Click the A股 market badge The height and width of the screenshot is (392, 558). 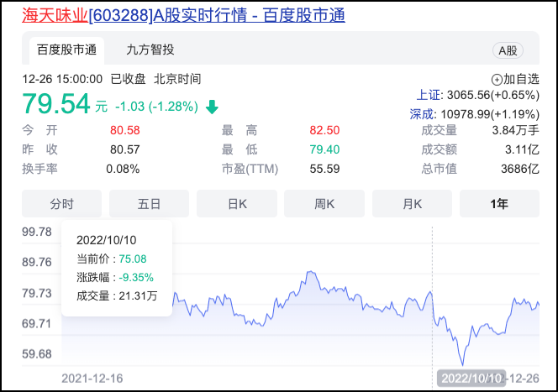[x=508, y=50]
